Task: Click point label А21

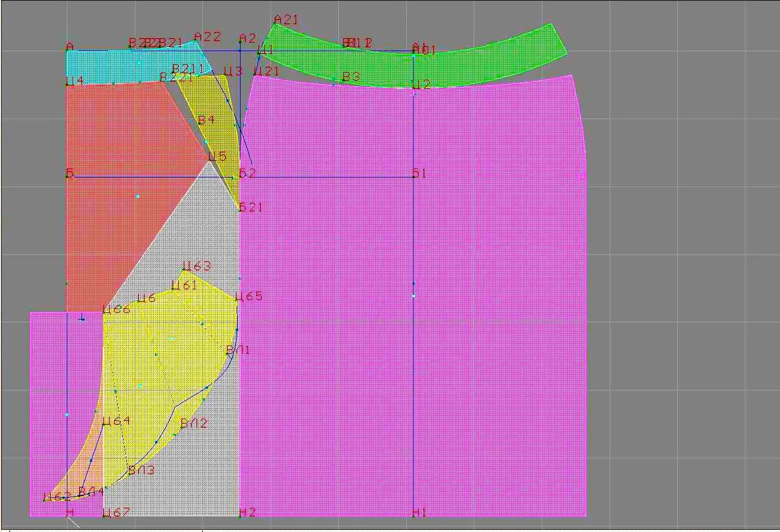Action: [287, 20]
